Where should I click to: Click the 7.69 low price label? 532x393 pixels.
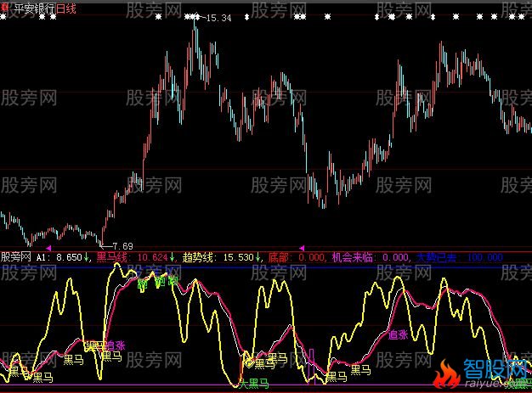coord(122,246)
